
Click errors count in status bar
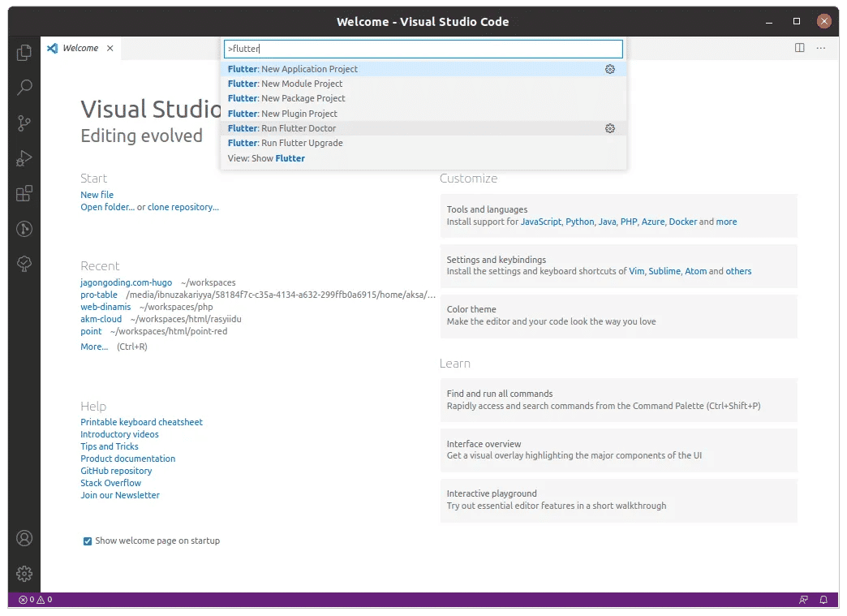pyautogui.click(x=27, y=599)
